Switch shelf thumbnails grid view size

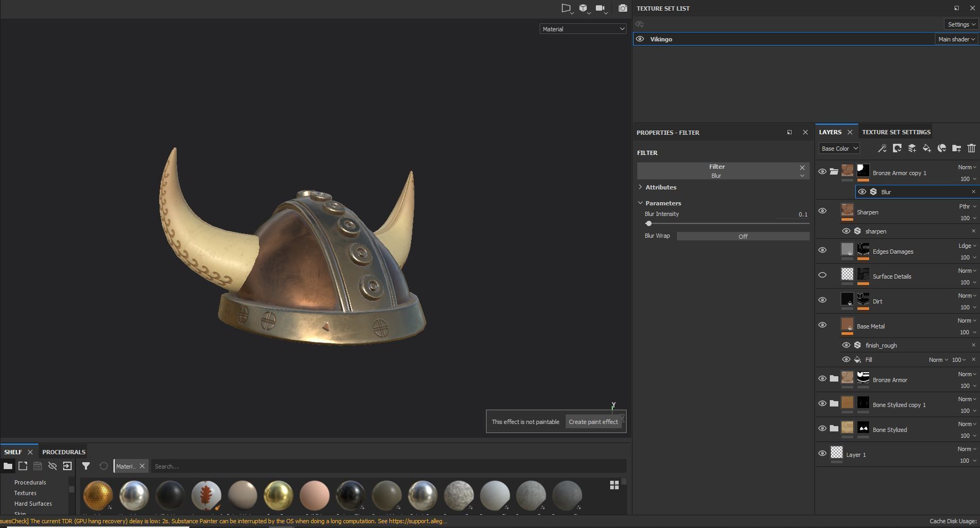click(614, 485)
